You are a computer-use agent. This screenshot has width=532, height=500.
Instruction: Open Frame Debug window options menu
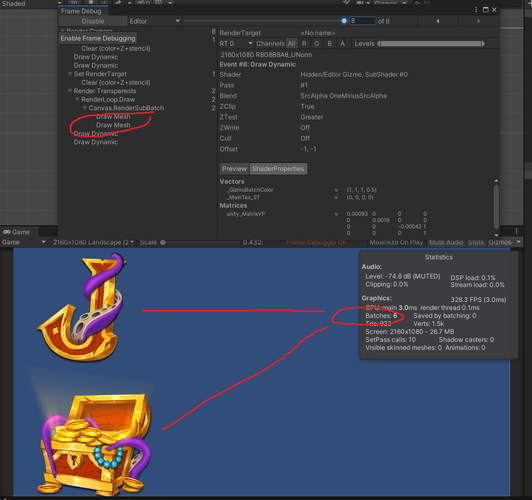[476, 10]
